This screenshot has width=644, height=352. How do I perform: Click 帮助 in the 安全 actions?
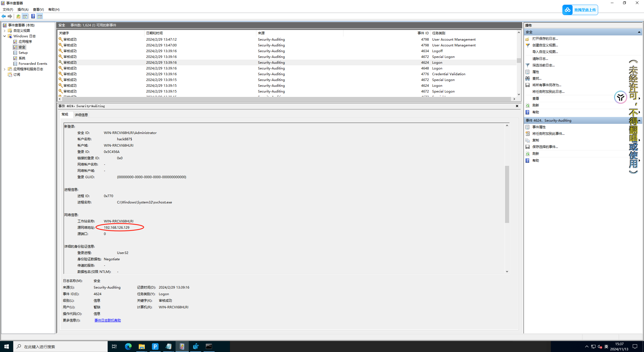click(536, 112)
